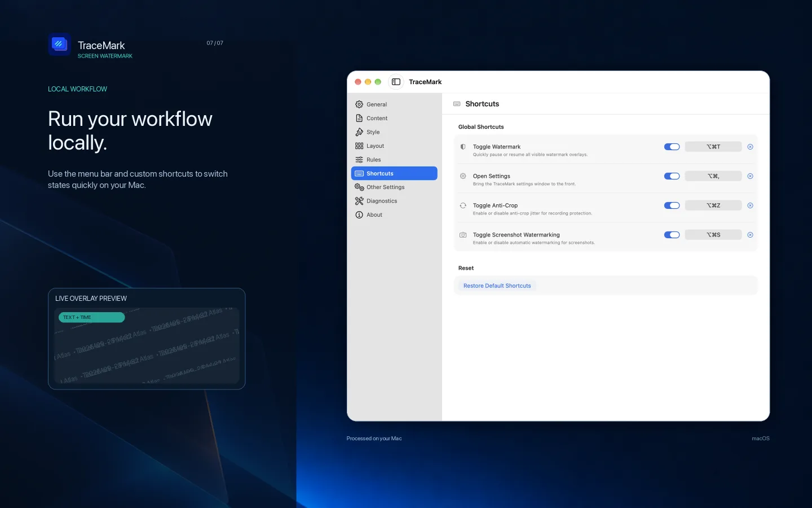Edit the ⌥⌘S shortcut field
The height and width of the screenshot is (508, 812).
tap(713, 235)
